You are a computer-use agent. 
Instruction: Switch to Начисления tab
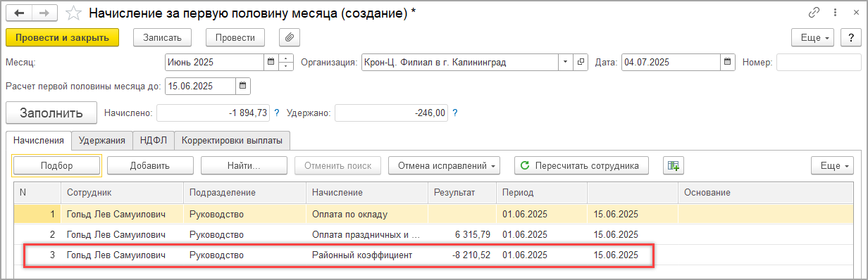pos(38,140)
